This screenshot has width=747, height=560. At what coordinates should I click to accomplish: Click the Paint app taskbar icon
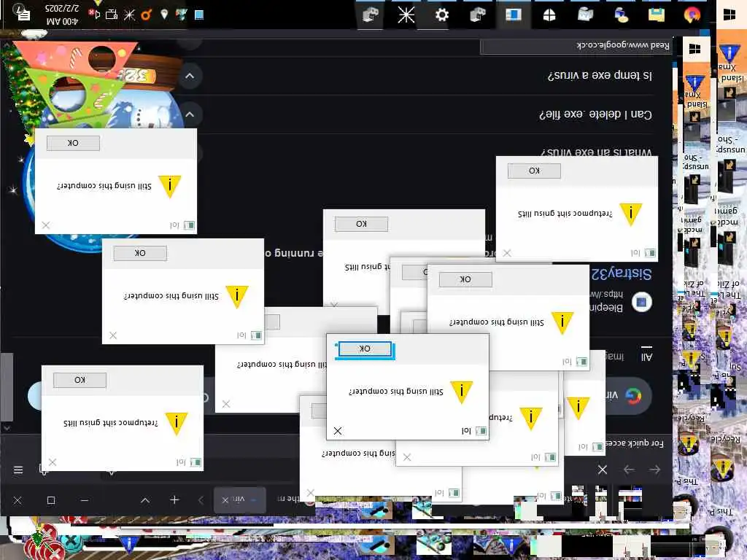[621, 15]
